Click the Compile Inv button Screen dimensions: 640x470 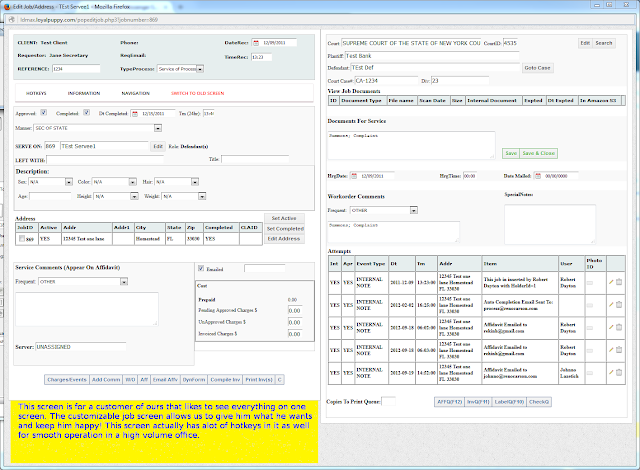(x=225, y=379)
